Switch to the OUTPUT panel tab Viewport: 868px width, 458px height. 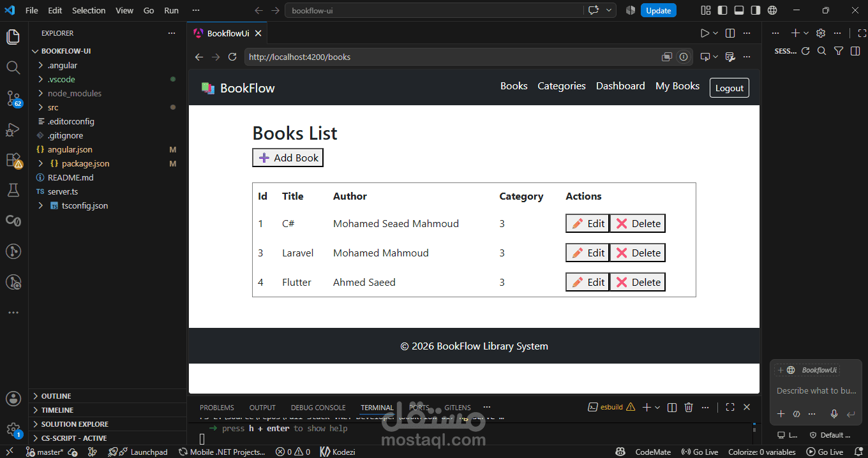pos(262,408)
